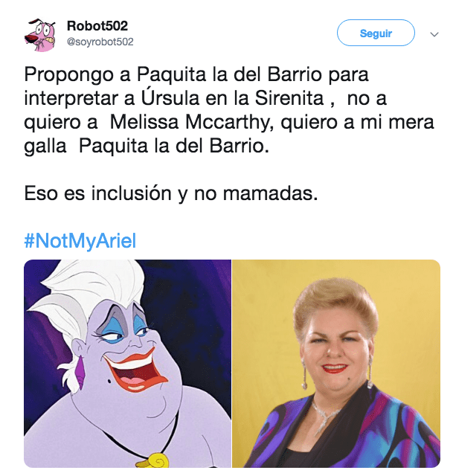Open the #NotMyAriel hashtag
456x476 pixels.
click(x=80, y=241)
